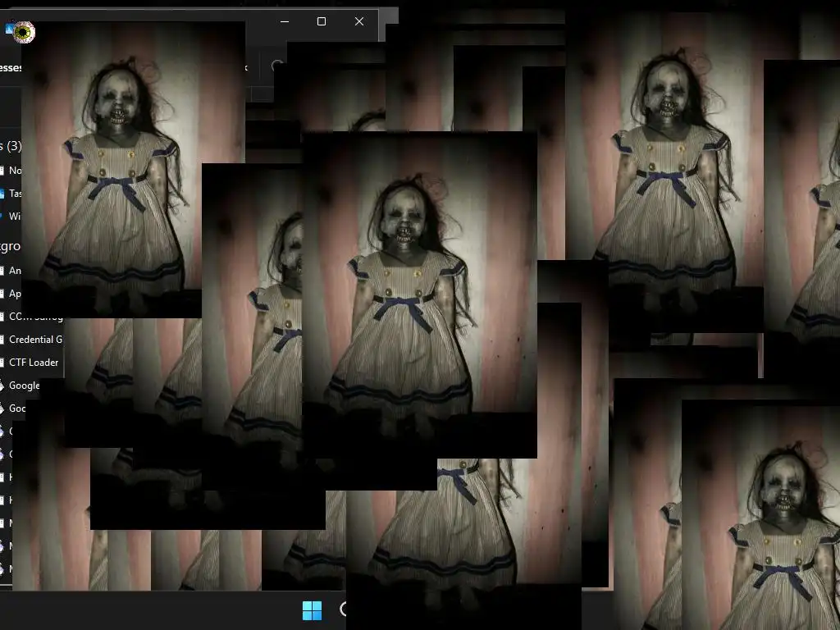840x630 pixels.
Task: Click the CTF Loader process icon
Action: point(2,363)
